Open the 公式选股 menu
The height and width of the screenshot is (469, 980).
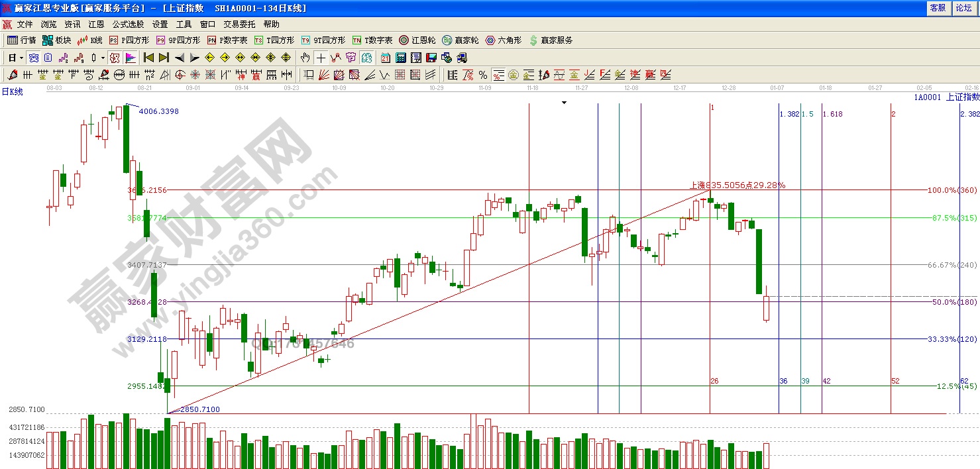tap(127, 24)
